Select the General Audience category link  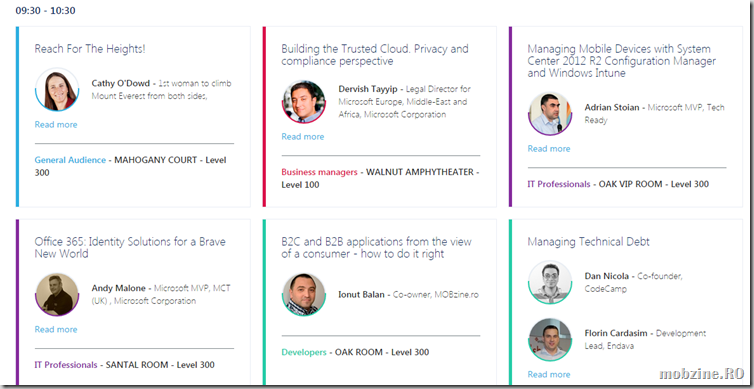(x=70, y=160)
